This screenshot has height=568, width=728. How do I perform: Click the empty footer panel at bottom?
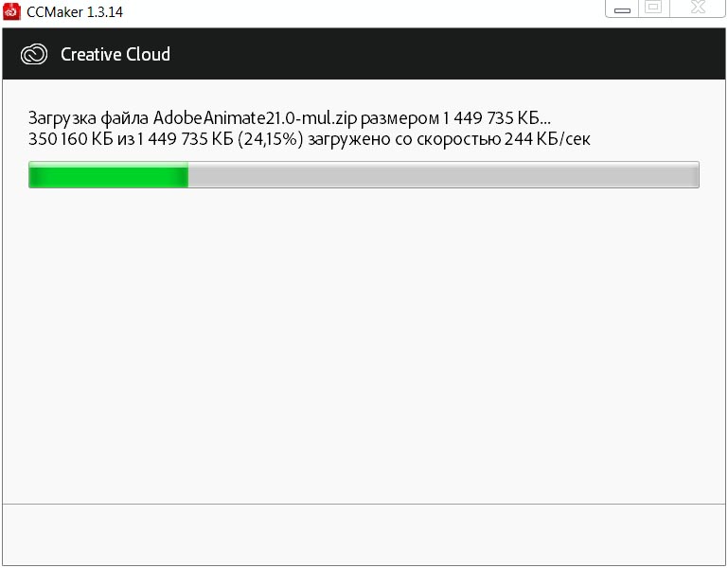[364, 535]
